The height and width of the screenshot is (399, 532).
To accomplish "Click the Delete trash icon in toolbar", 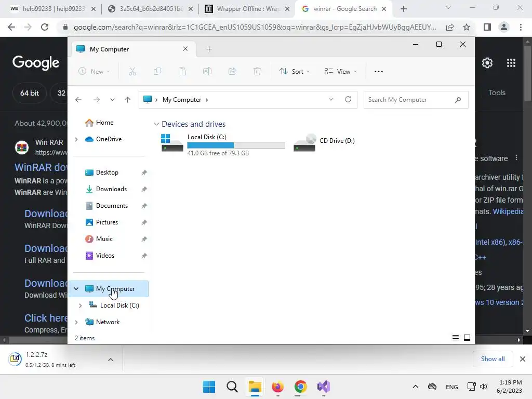I will [257, 71].
